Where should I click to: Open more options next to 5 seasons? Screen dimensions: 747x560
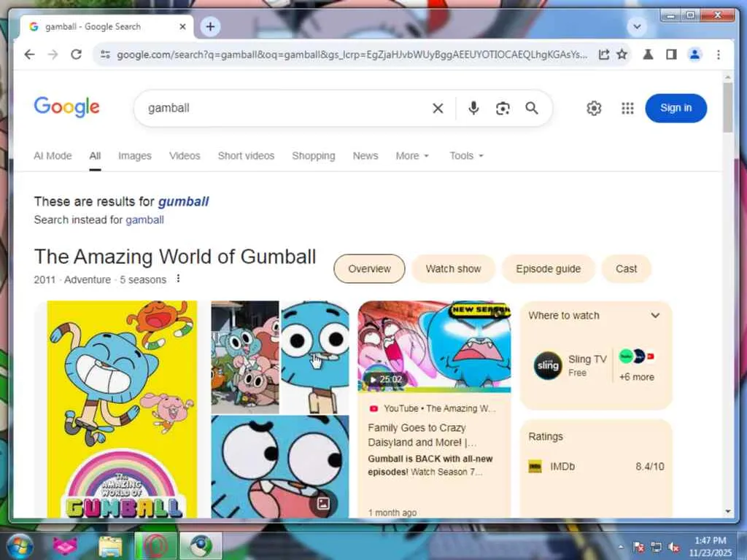(178, 279)
